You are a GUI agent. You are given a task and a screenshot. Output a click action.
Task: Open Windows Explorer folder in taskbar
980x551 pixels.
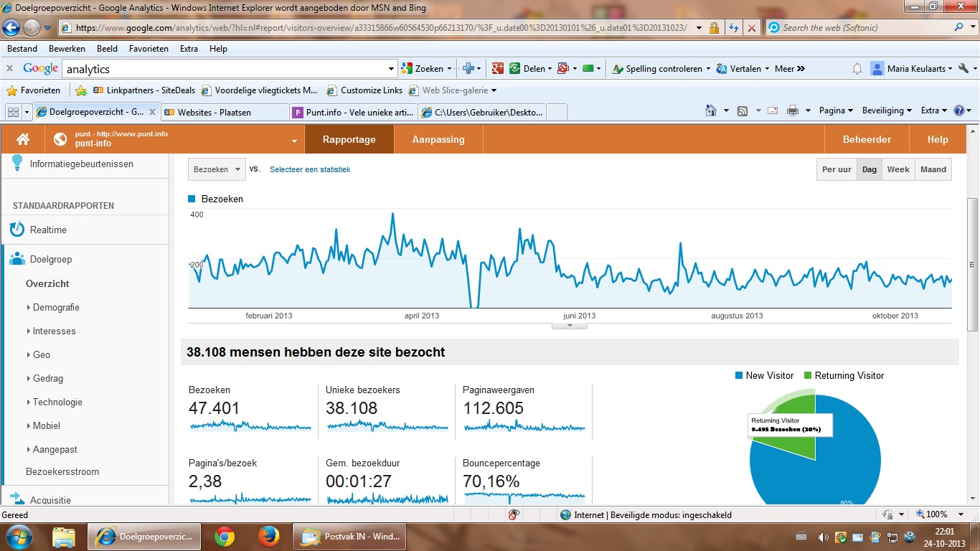[x=64, y=537]
